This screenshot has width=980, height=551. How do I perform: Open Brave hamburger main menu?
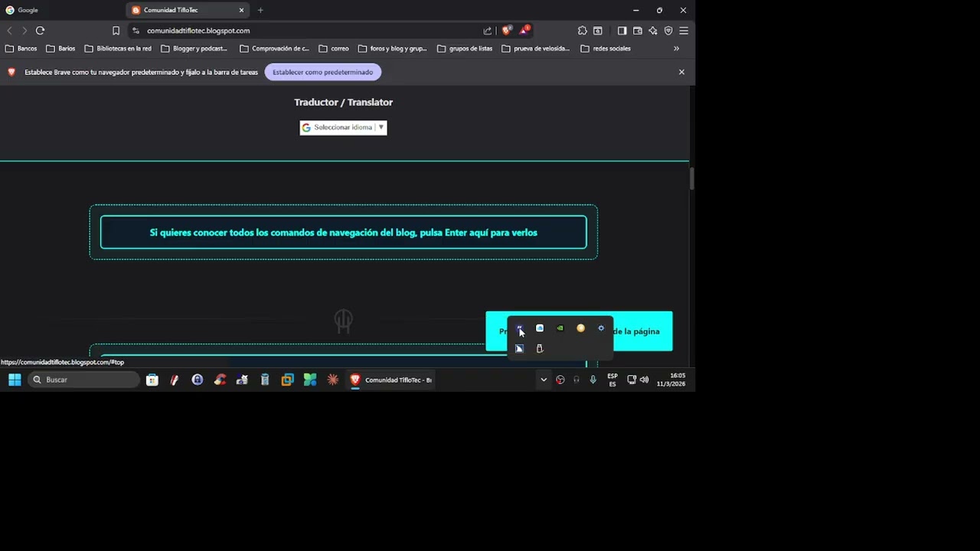(x=684, y=31)
